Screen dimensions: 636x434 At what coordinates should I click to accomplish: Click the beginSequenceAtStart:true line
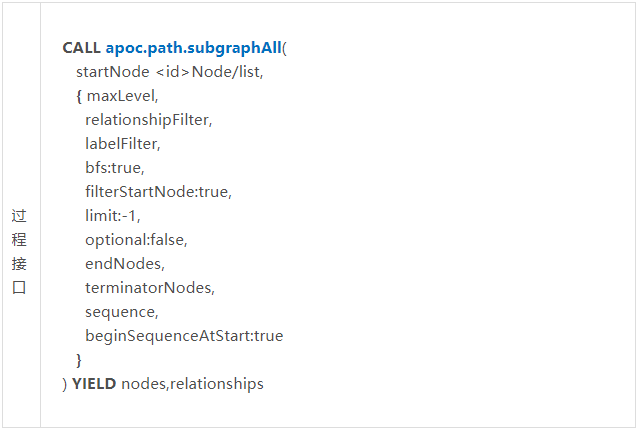[x=184, y=336]
